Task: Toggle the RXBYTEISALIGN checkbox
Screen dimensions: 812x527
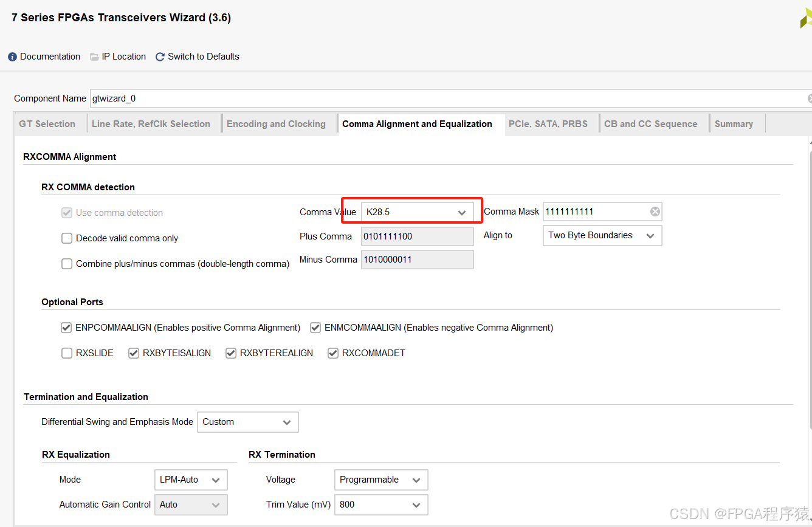Action: (134, 353)
